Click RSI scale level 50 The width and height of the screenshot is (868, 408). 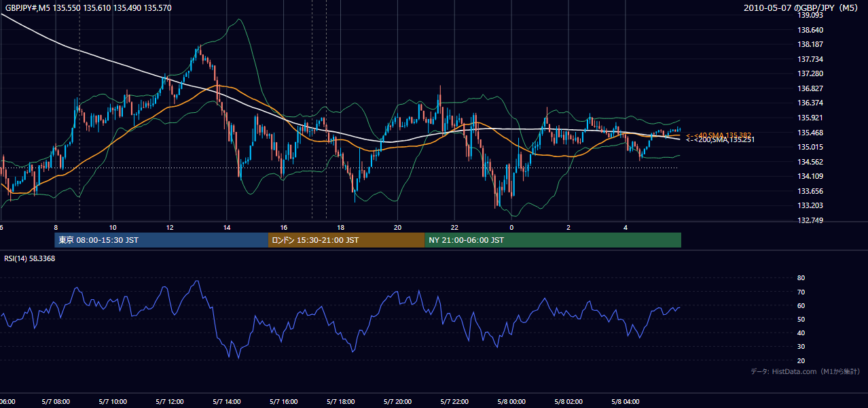[x=801, y=319]
